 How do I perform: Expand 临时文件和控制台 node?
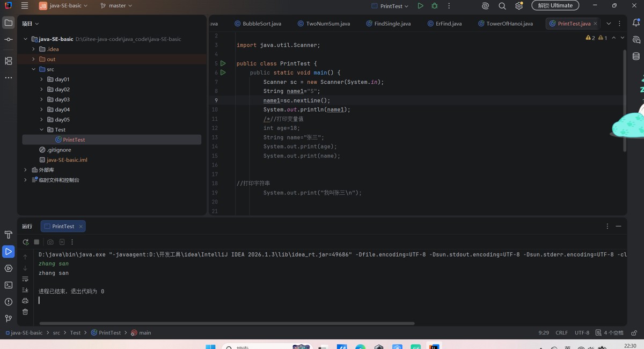pyautogui.click(x=25, y=180)
